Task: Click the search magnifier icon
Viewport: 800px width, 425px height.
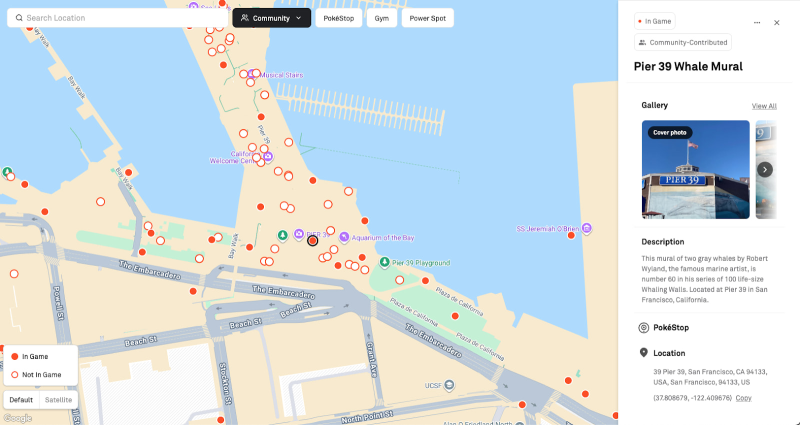Action: (19, 18)
